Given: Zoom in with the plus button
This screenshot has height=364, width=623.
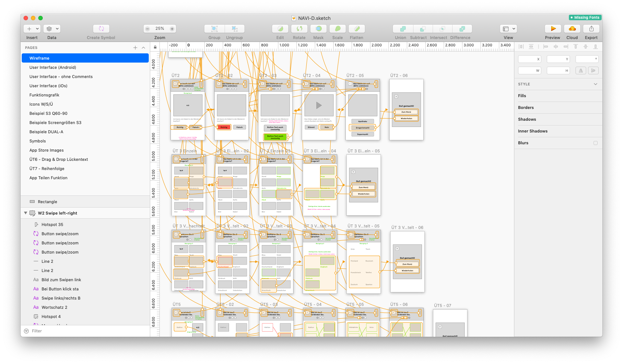Looking at the screenshot, I should [172, 29].
